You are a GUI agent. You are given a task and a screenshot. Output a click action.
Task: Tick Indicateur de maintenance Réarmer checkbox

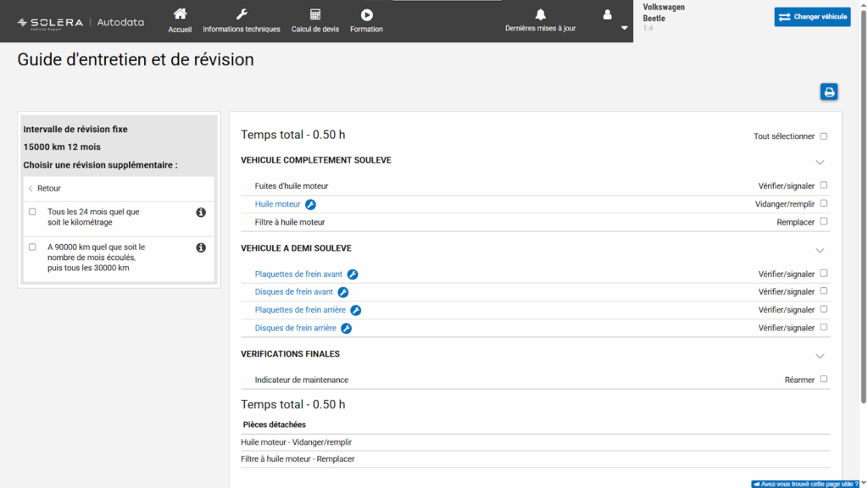click(x=824, y=379)
